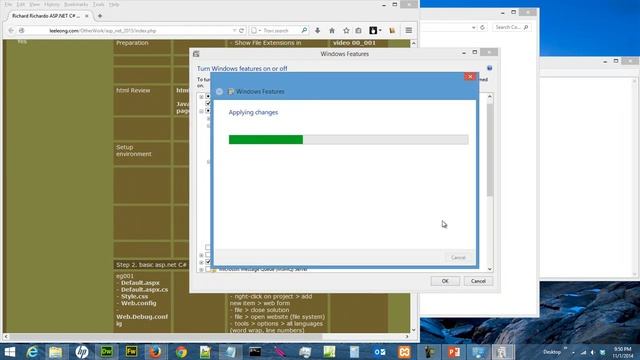Expand node beside Microsoft Message Queue Server
640x360 pixels.
(x=201, y=269)
